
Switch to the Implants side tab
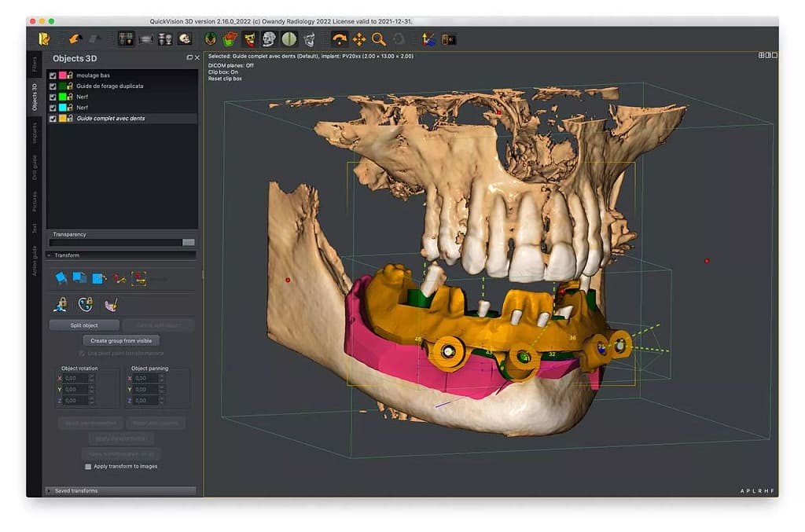tap(35, 133)
